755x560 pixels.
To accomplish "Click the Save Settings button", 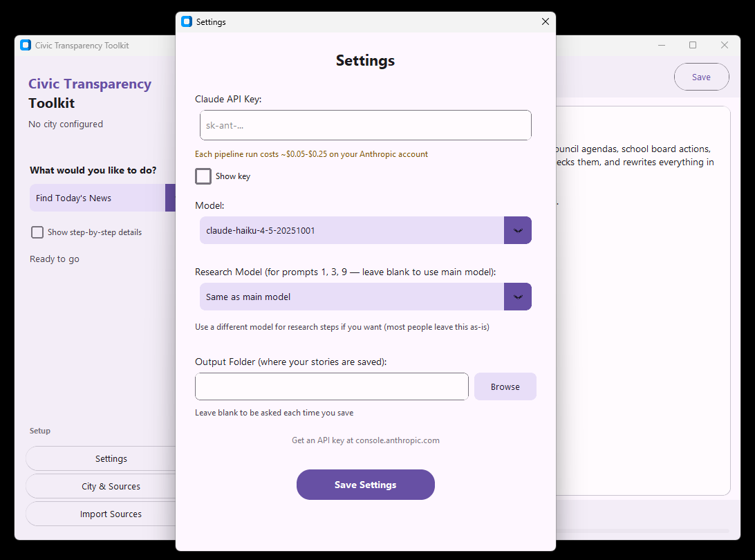I will click(x=365, y=484).
